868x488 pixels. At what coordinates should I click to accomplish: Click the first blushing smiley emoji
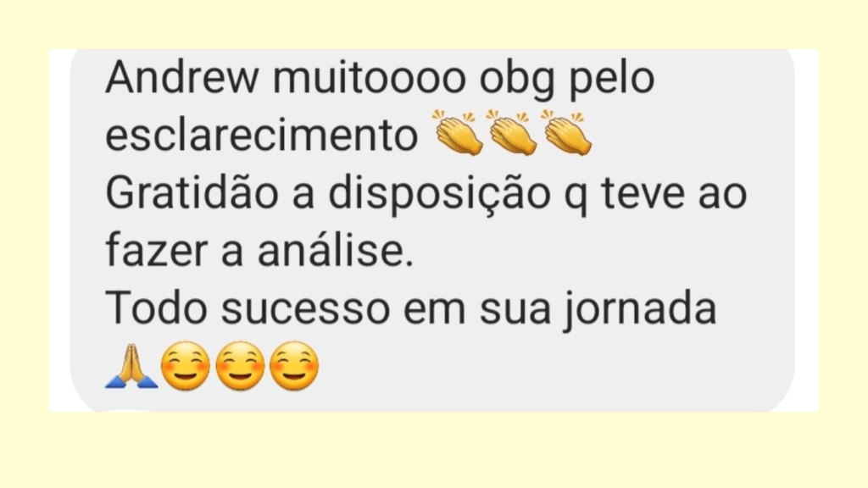[186, 366]
